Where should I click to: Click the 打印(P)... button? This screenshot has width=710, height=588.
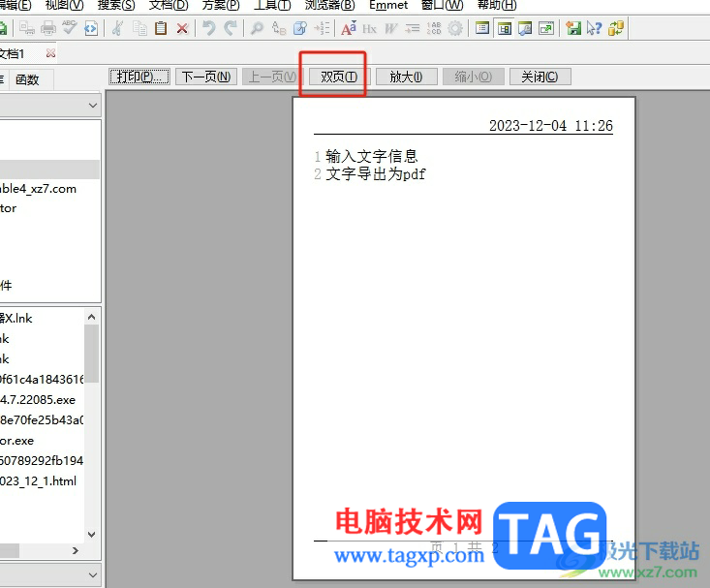click(x=139, y=77)
